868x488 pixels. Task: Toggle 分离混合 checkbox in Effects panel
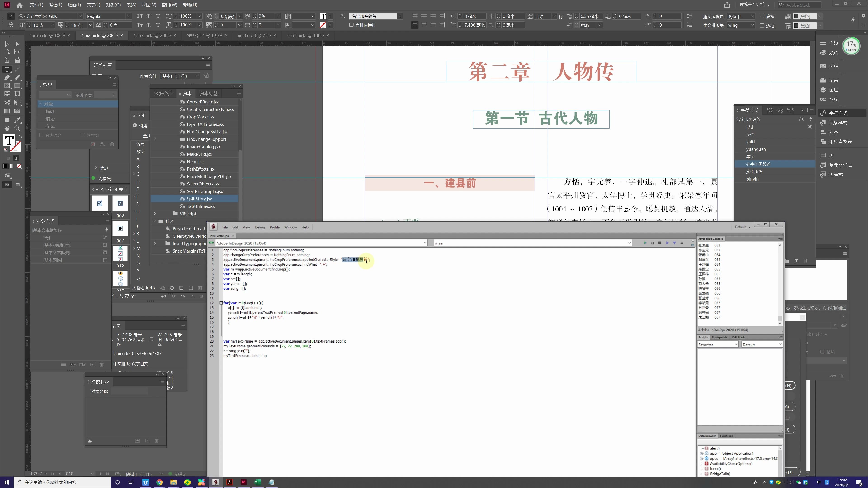coord(41,135)
